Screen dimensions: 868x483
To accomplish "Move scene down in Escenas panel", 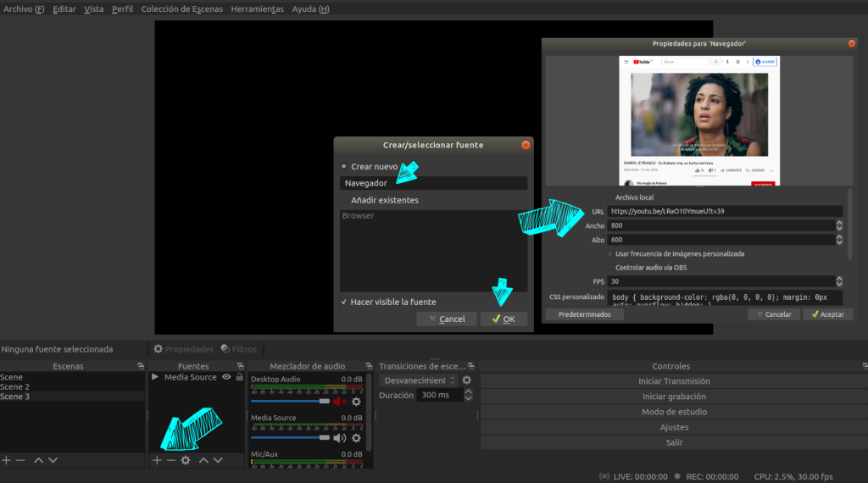I will 53,460.
